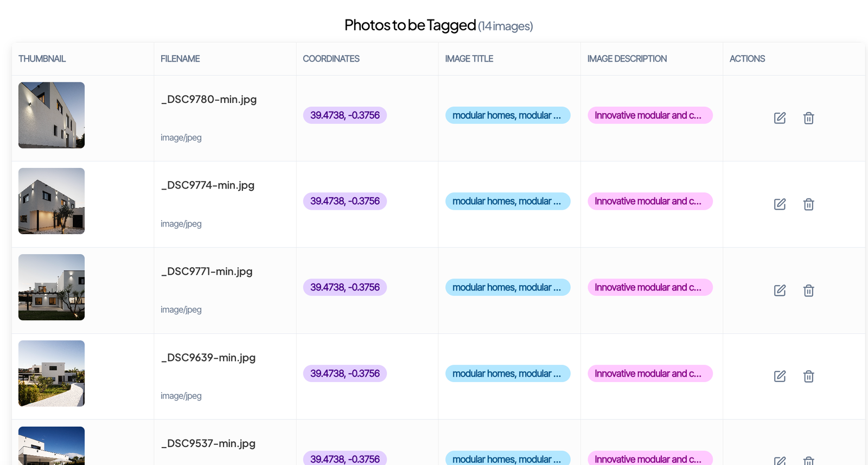Click image description tag for _DSC9780-min.jpg
Screen dimensions: 868x465
point(649,115)
